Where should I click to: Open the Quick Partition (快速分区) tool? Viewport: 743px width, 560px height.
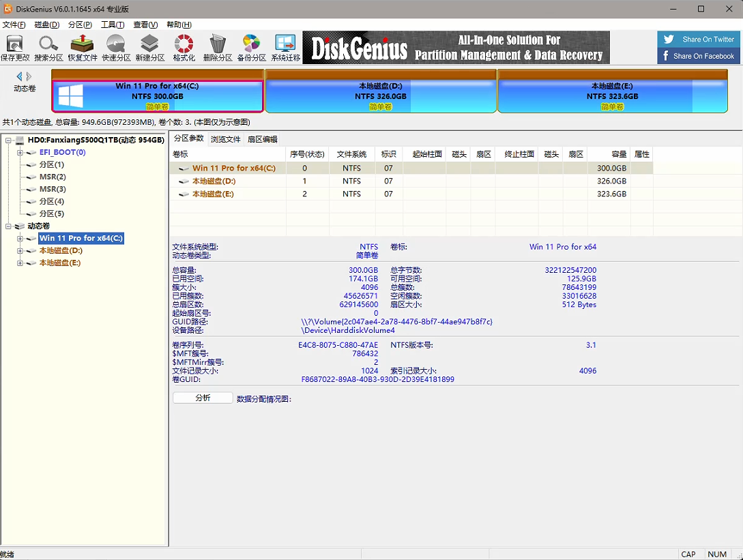pos(116,47)
